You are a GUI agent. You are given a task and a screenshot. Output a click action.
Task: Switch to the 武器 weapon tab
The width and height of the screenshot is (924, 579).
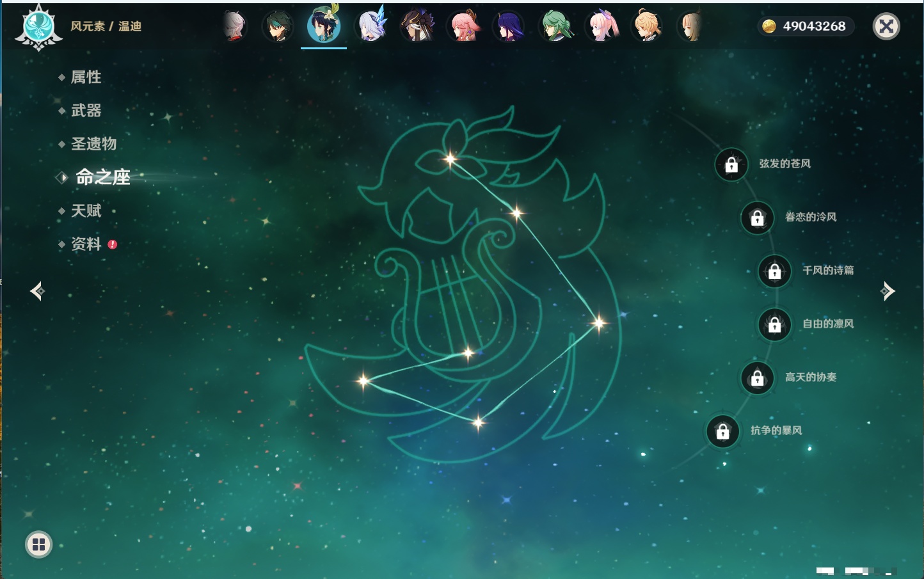coord(86,111)
